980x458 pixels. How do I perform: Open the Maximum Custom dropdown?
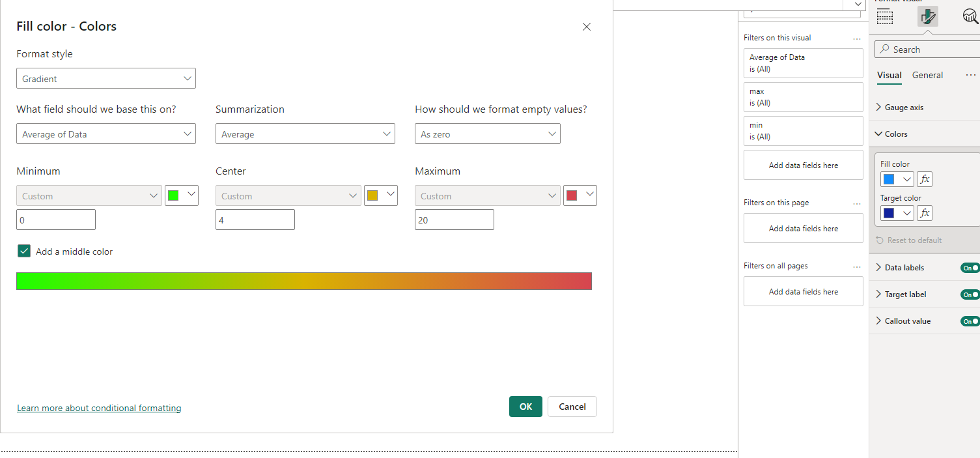pyautogui.click(x=488, y=195)
